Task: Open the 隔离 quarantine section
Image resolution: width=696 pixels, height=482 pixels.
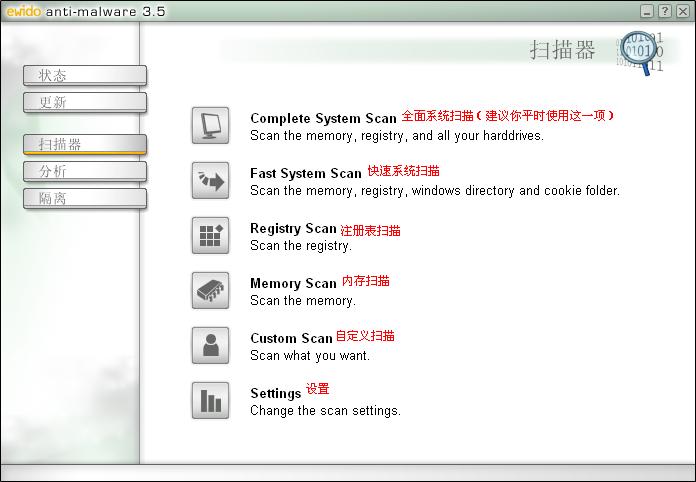Action: 85,198
